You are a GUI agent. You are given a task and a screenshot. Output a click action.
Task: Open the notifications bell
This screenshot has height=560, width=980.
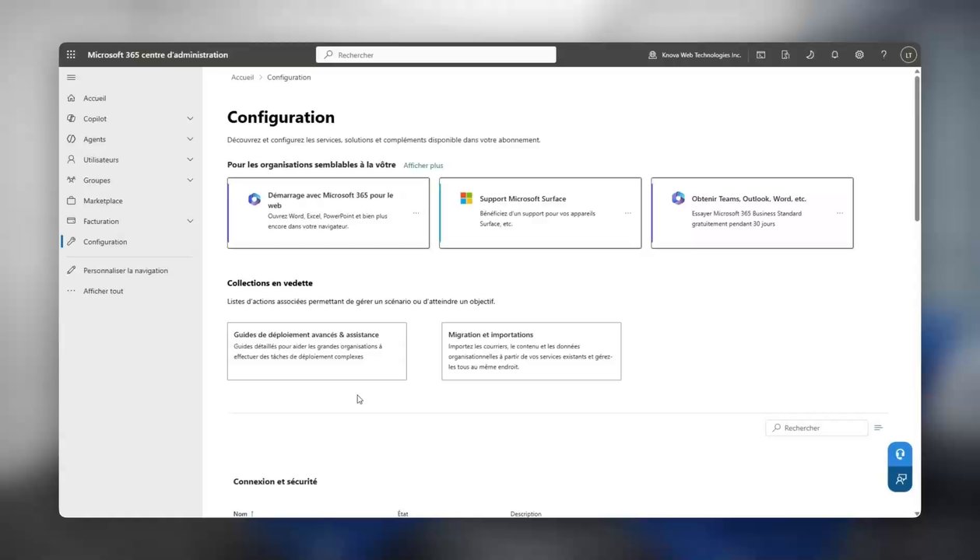tap(834, 55)
